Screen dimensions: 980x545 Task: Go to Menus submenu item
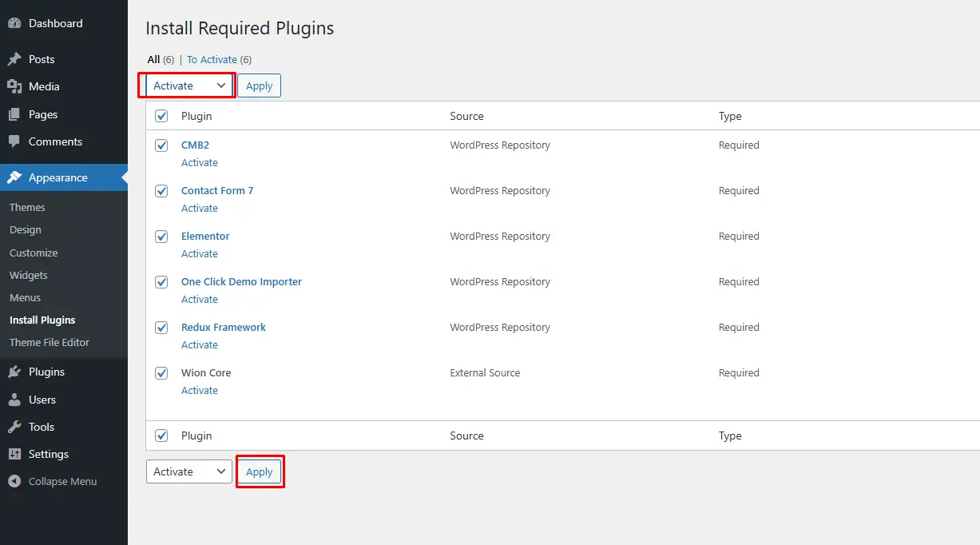click(25, 297)
